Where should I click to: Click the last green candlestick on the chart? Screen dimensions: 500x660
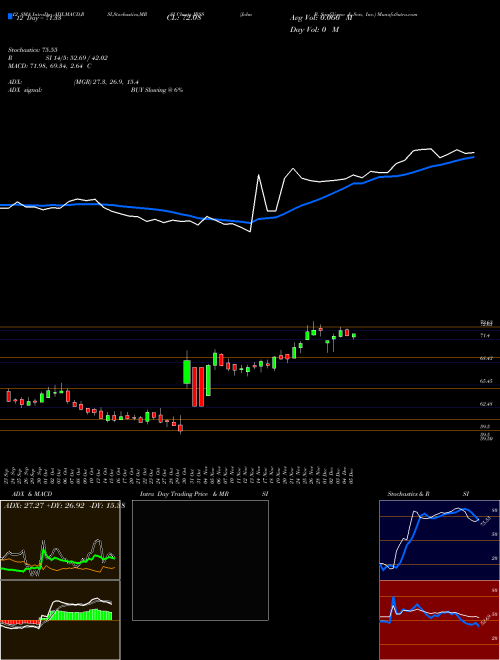[x=354, y=336]
